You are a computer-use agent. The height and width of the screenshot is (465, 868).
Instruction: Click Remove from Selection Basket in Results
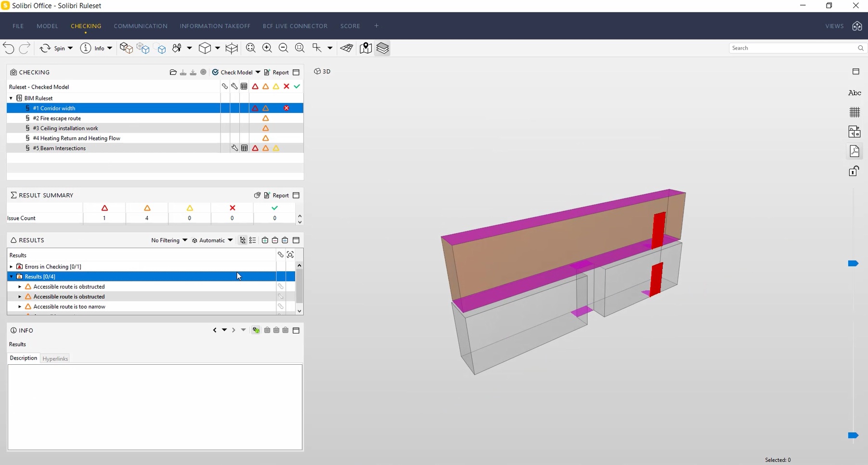pos(275,240)
